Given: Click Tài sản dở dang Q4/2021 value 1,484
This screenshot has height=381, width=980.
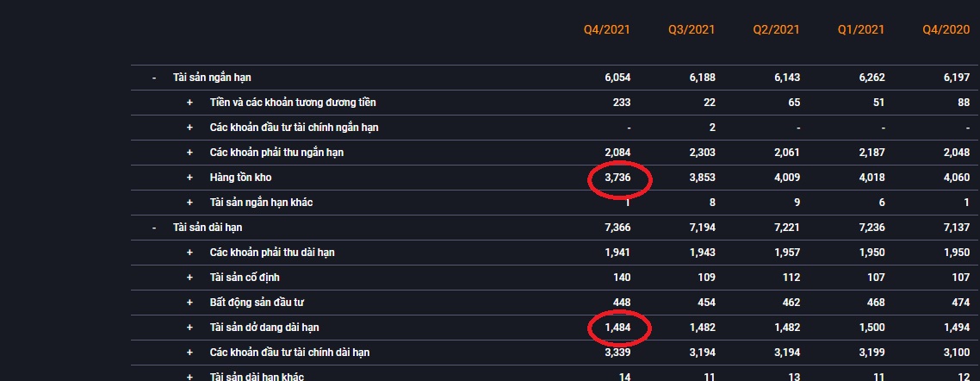Looking at the screenshot, I should point(617,328).
